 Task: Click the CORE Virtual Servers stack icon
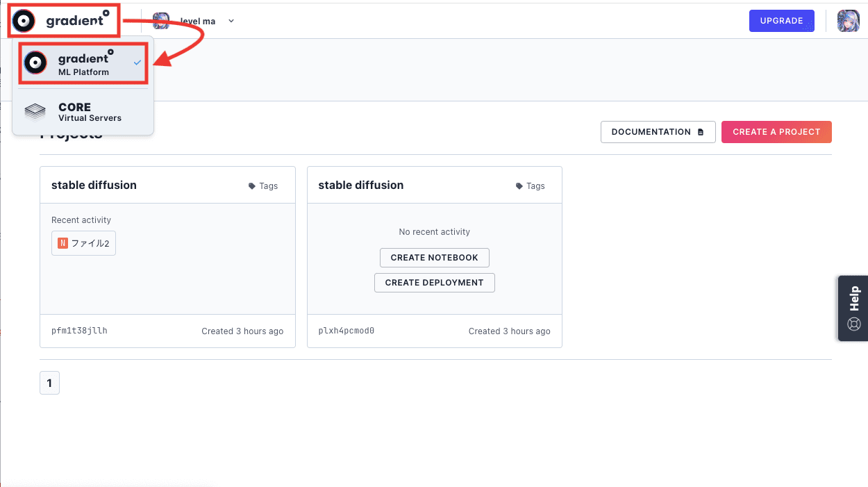coord(35,112)
